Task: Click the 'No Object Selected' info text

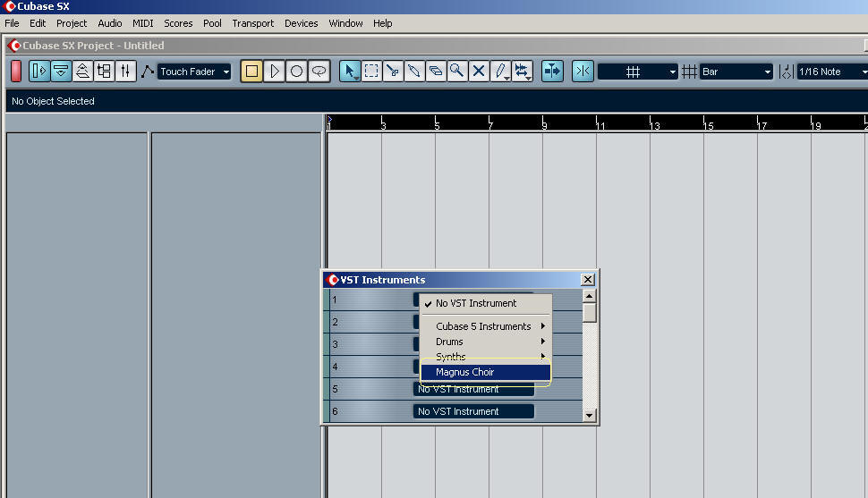Action: [x=53, y=101]
